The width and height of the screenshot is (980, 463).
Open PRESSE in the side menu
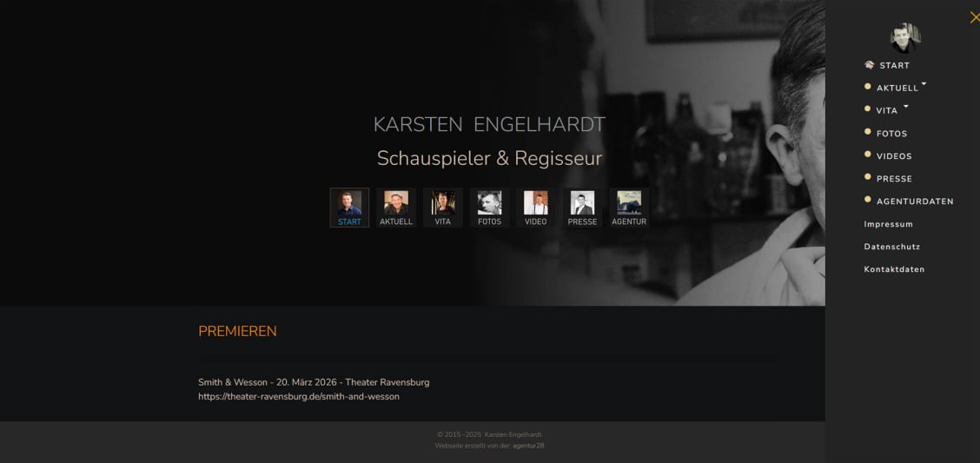[x=894, y=179]
